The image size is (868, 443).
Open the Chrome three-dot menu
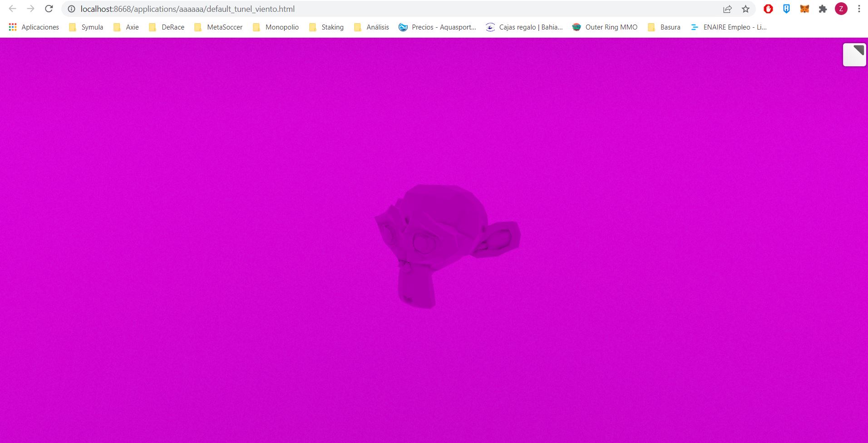click(x=859, y=9)
